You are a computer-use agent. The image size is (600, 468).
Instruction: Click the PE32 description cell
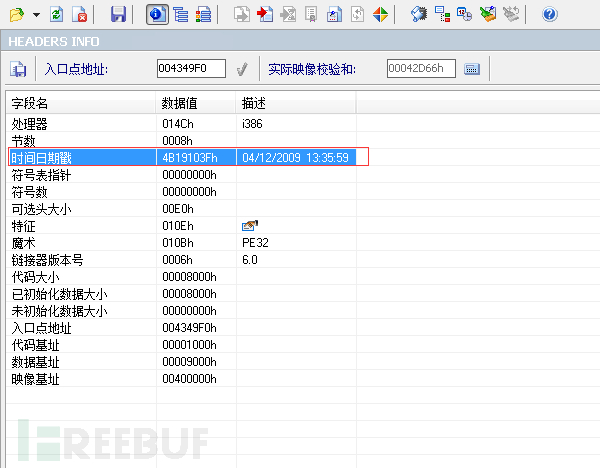(x=255, y=243)
